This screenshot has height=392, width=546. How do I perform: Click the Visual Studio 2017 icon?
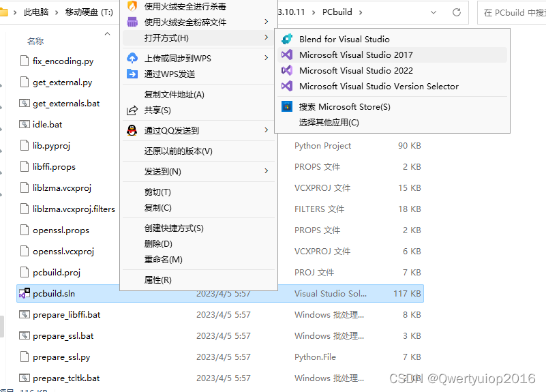(x=287, y=55)
